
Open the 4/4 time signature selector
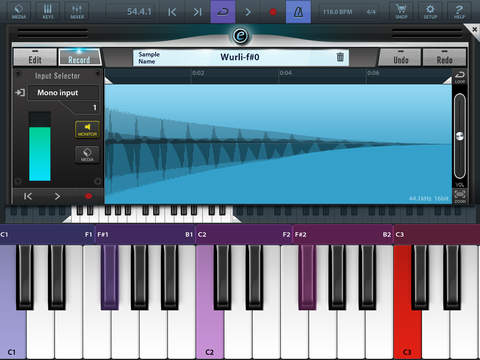(x=371, y=12)
